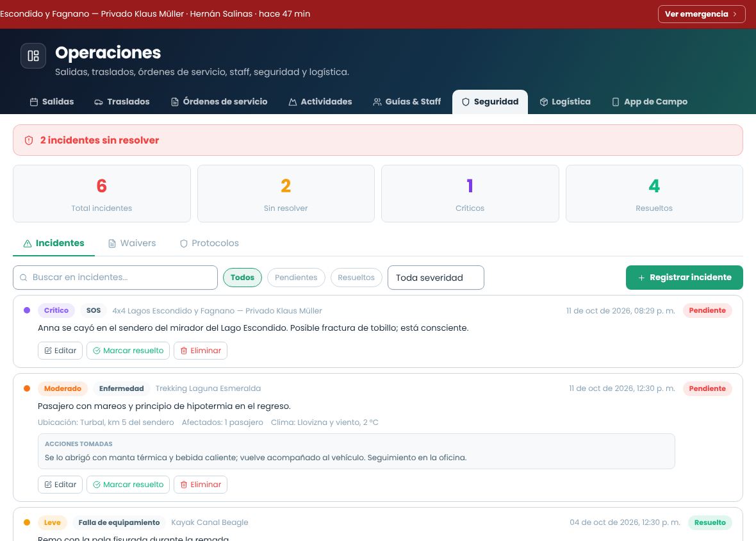
Task: Click the Operaciones dashboard icon
Action: coord(33,56)
